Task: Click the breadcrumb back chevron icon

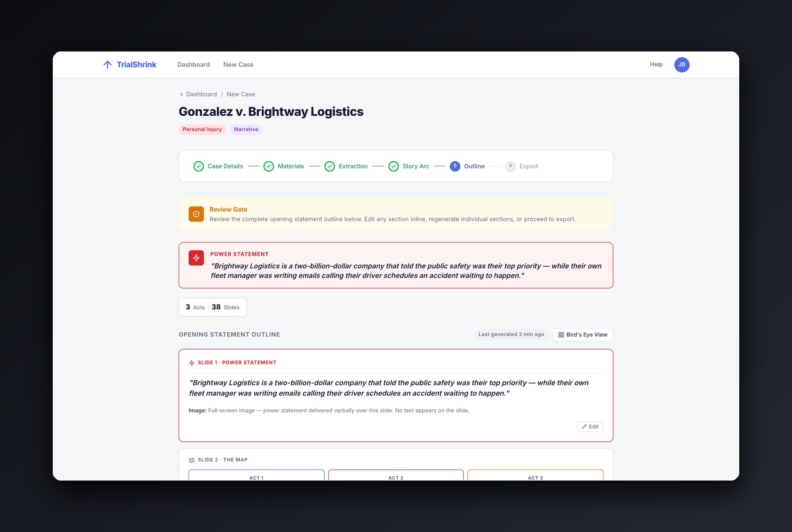Action: click(181, 94)
